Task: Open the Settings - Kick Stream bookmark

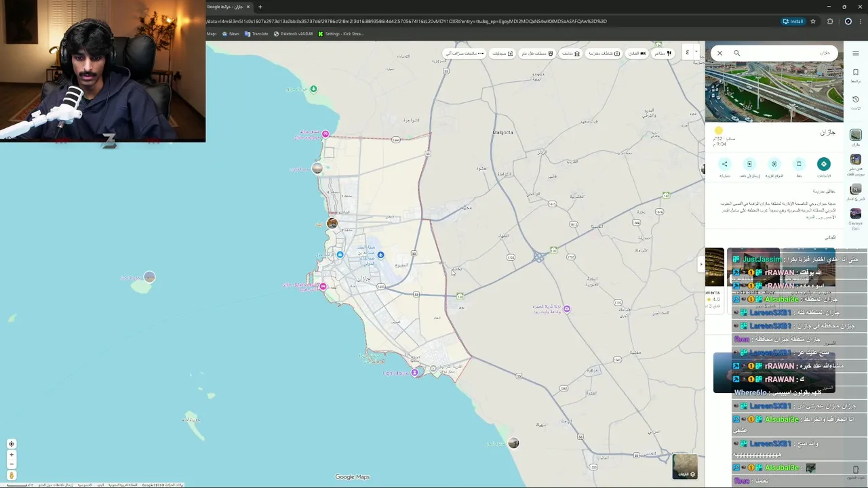Action: coord(341,34)
